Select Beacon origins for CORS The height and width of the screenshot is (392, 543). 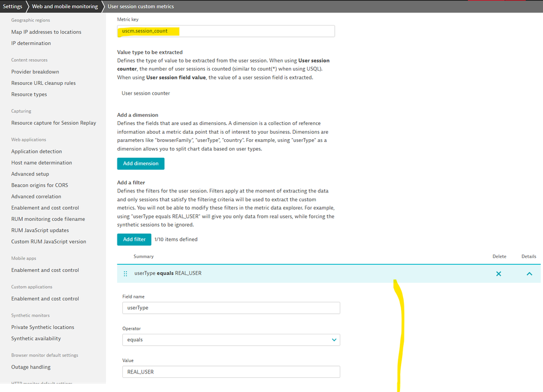click(40, 185)
